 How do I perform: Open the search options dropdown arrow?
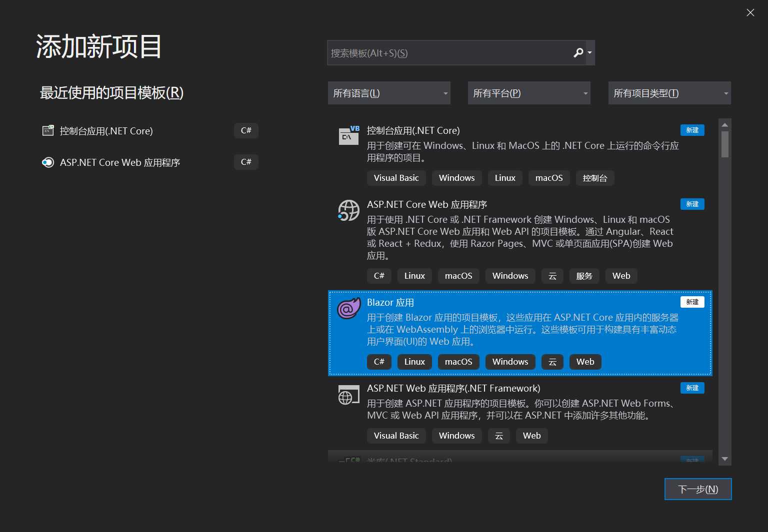click(590, 52)
